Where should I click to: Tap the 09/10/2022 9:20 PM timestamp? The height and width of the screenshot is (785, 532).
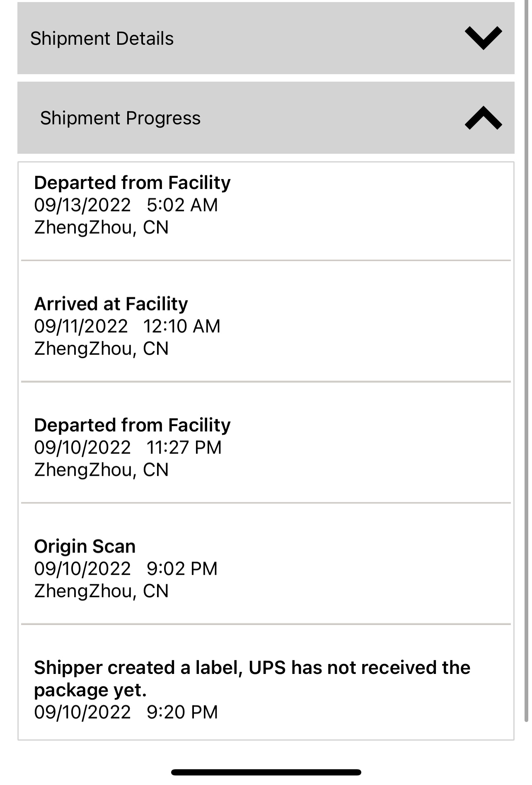click(126, 712)
